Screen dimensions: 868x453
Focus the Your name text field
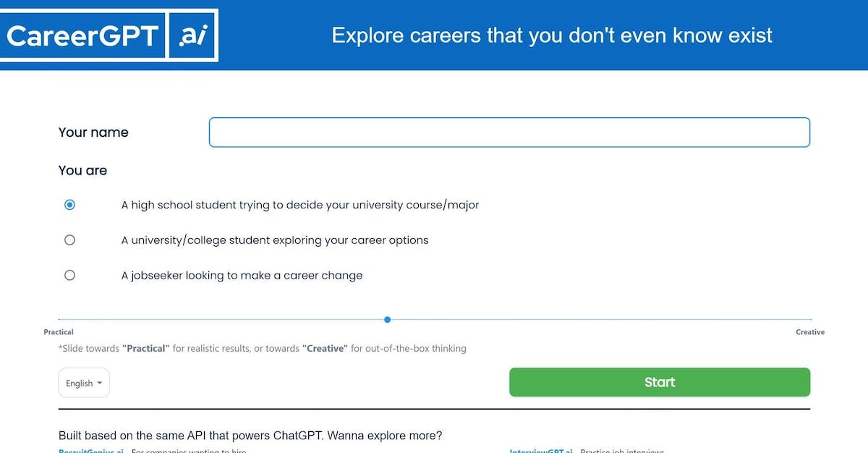point(509,132)
